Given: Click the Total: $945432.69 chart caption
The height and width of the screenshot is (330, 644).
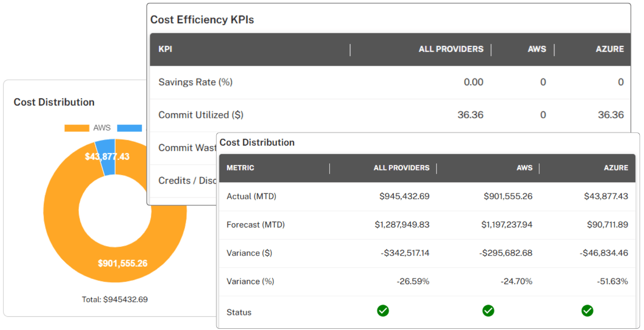Looking at the screenshot, I should [x=115, y=299].
